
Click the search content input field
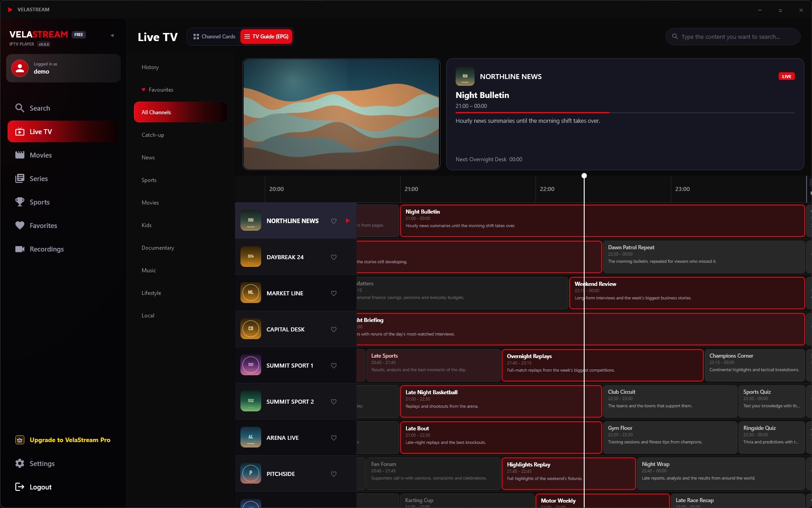point(733,37)
